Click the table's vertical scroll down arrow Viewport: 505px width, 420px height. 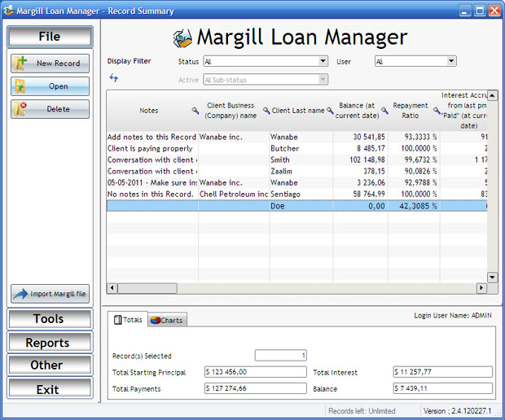click(492, 277)
